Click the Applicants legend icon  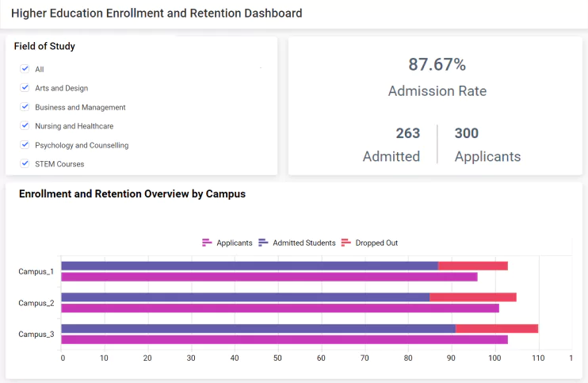tap(207, 243)
